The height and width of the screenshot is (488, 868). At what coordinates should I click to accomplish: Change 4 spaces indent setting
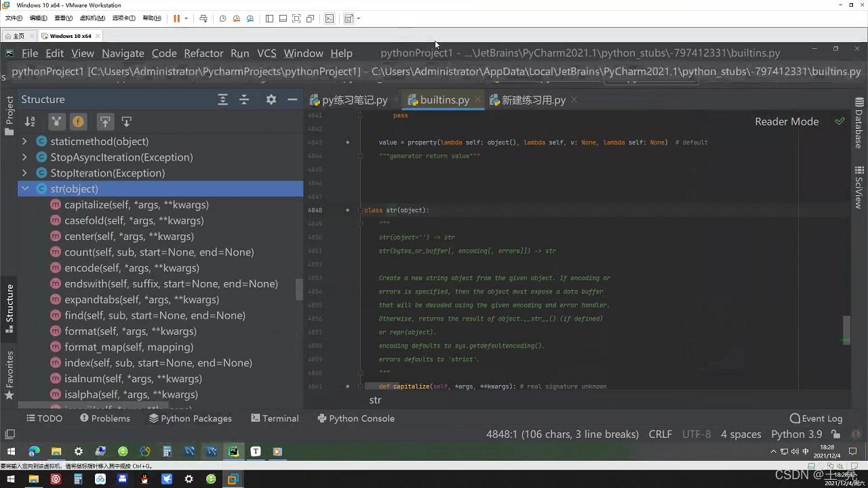(x=741, y=434)
